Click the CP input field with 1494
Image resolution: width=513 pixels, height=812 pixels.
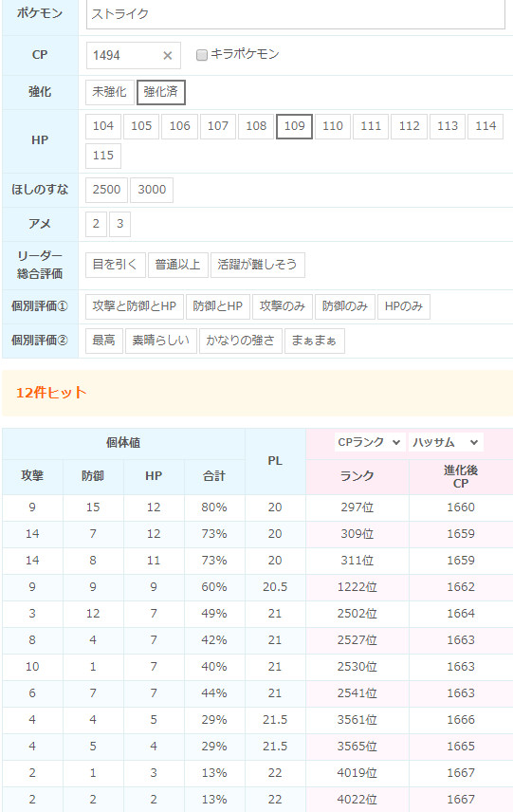point(133,55)
